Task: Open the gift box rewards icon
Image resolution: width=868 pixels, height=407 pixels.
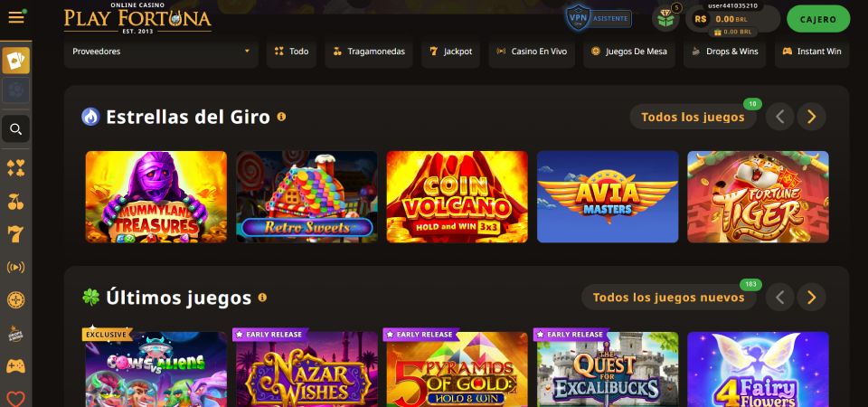Action: (666, 19)
